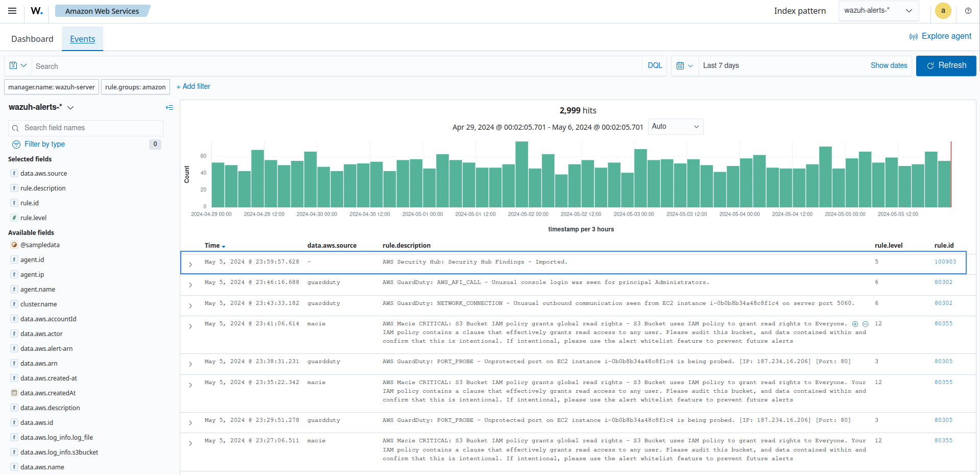Screen dimensions: 980x475
Task: Open the help question mark icon
Action: coord(968,11)
